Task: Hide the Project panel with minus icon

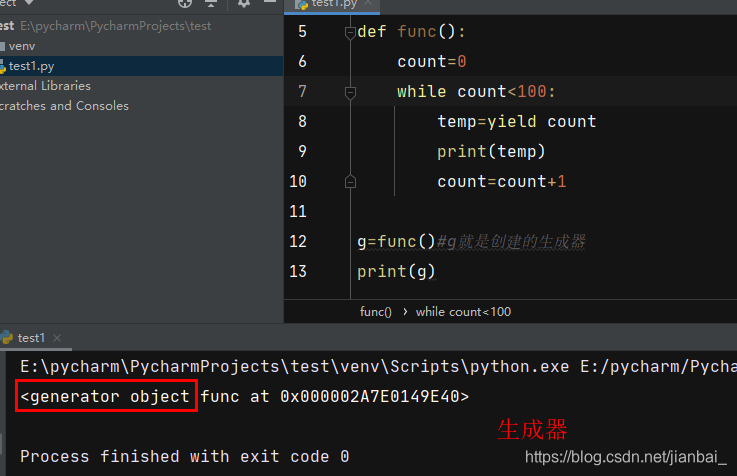Action: (270, 2)
